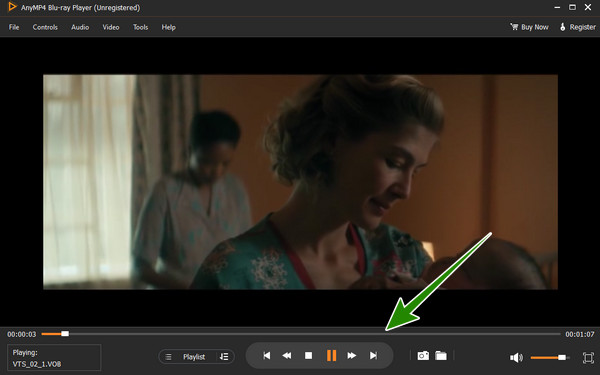Click the Buy Now button
Image resolution: width=600 pixels, height=375 pixels.
[x=530, y=27]
